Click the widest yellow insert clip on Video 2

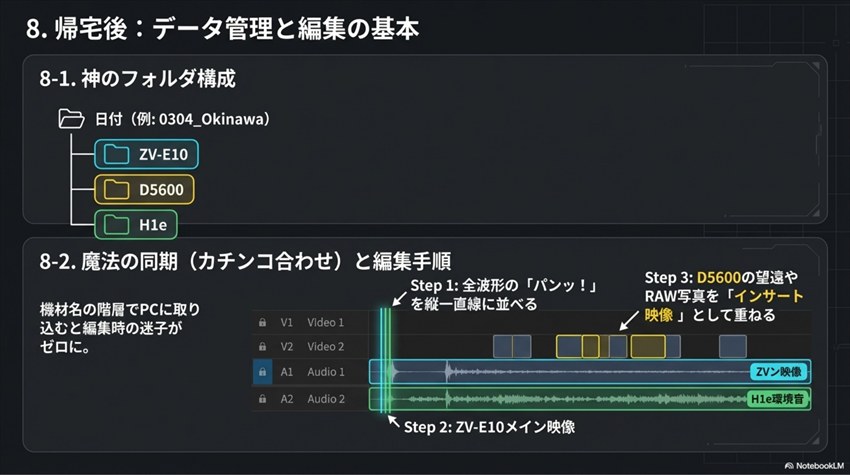648,347
